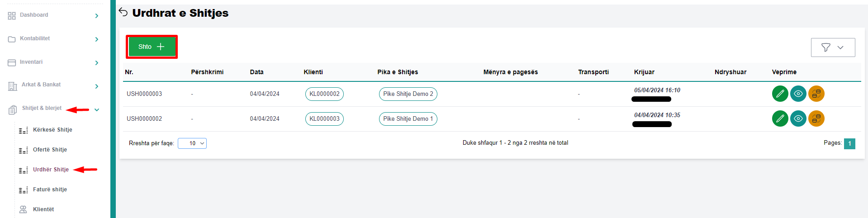Open the filter funnel dropdown
Image resolution: width=868 pixels, height=218 pixels.
(x=832, y=47)
